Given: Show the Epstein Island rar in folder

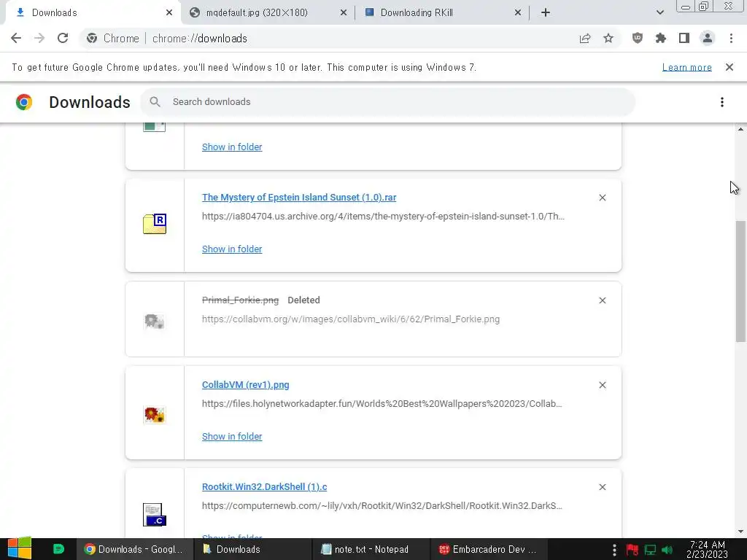Looking at the screenshot, I should click(232, 249).
